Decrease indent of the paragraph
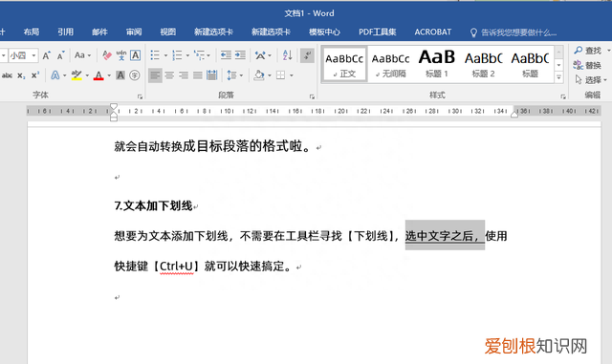Viewport: 612px width, 364px height. 226,55
